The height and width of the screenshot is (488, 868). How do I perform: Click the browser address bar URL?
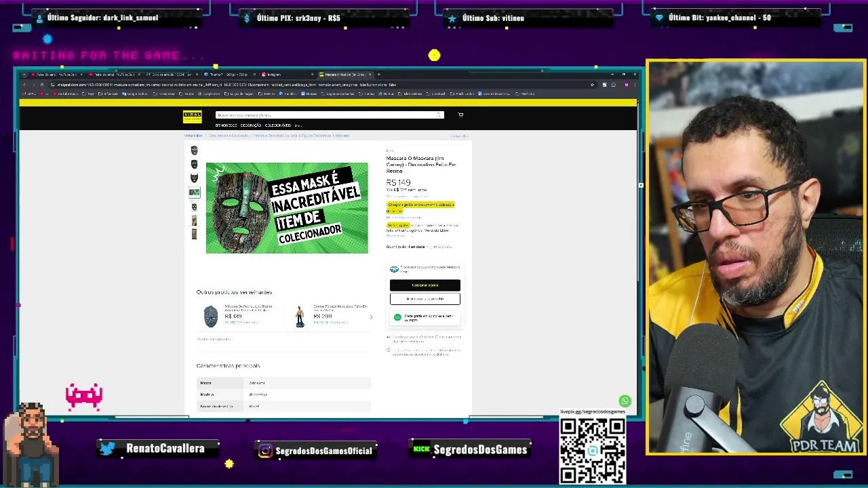click(227, 85)
